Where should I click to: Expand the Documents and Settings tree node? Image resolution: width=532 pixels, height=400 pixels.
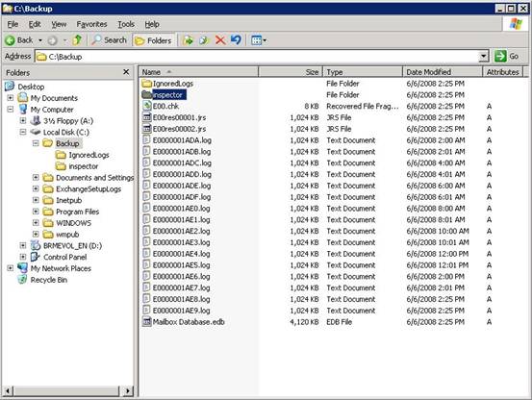click(36, 177)
